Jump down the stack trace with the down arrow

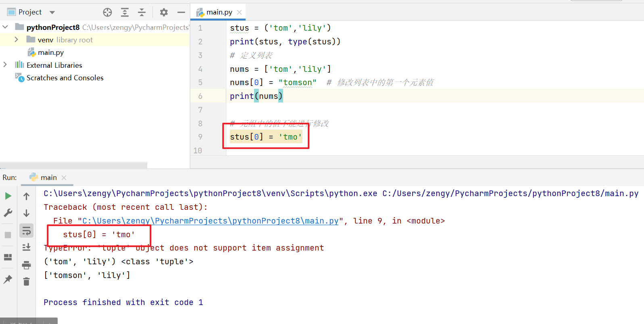tap(27, 213)
